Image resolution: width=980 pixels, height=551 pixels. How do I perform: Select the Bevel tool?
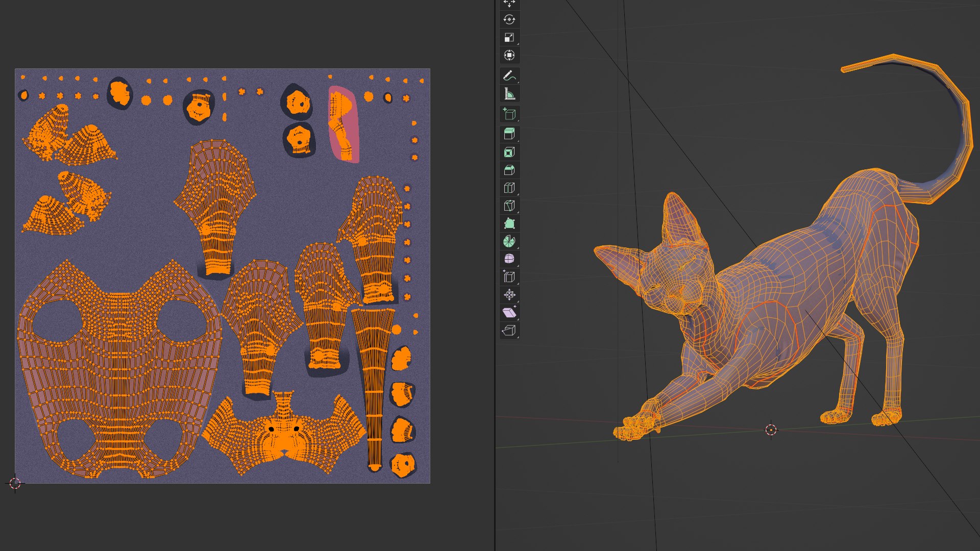tap(509, 170)
